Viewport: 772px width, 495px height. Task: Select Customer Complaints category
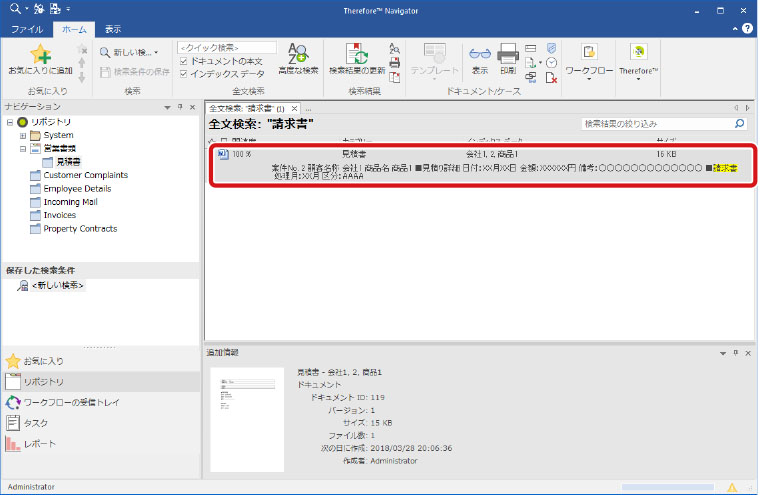85,175
